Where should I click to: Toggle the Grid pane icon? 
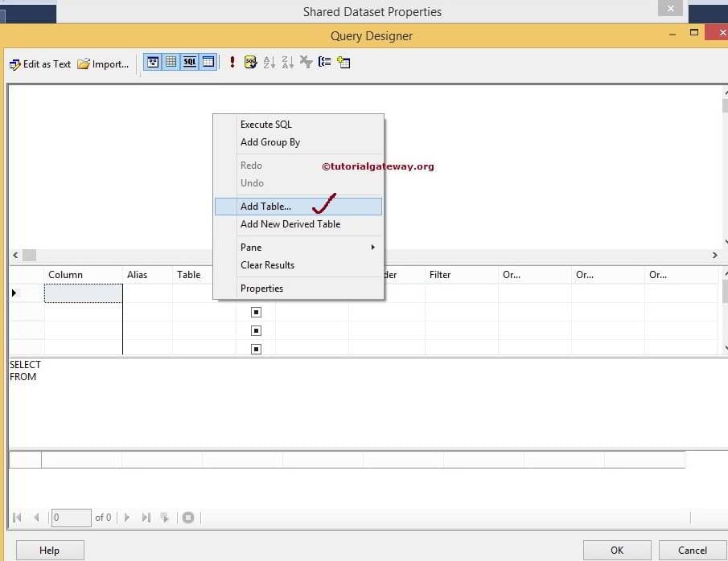[171, 62]
